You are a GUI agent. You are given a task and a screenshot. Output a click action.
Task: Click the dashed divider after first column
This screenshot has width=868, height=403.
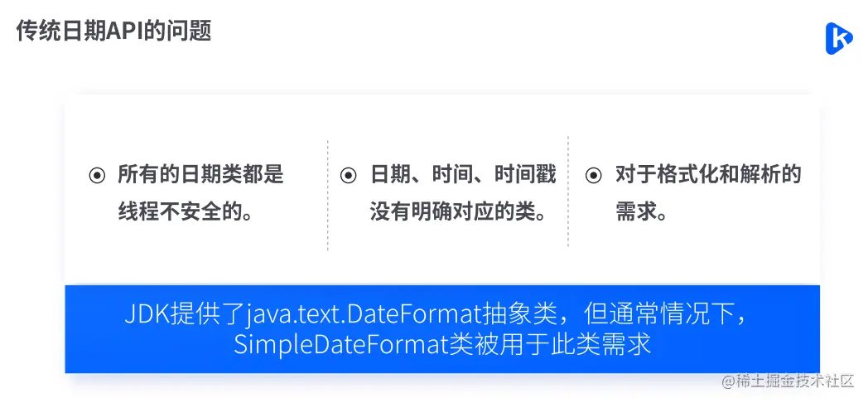coord(328,195)
